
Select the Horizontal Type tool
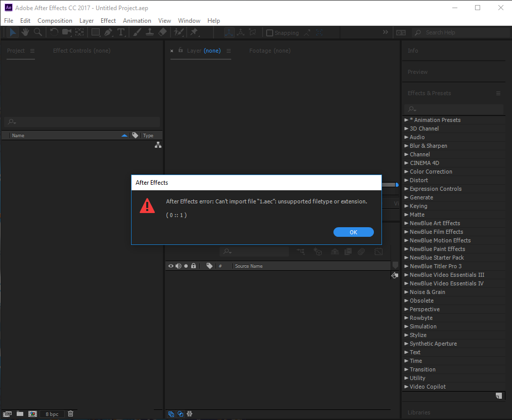click(x=121, y=32)
